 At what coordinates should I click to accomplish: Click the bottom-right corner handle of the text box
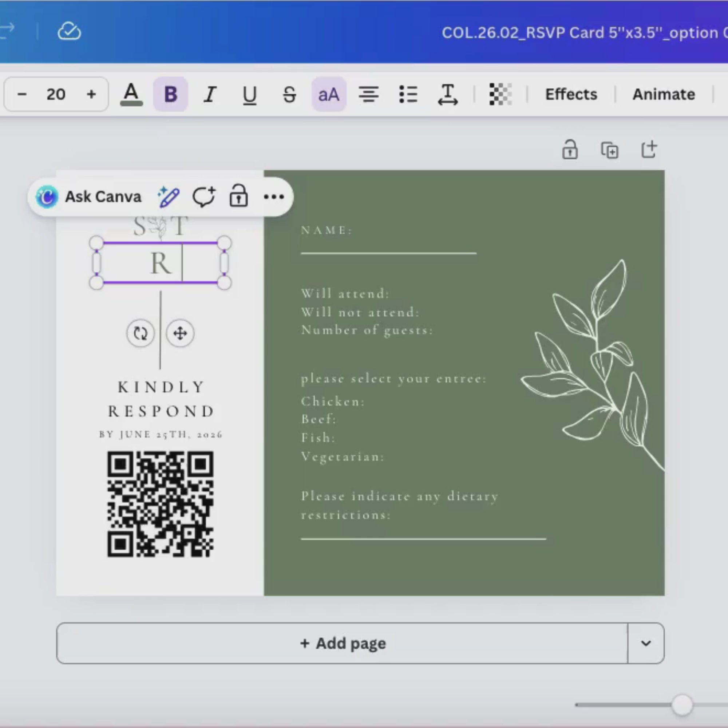[224, 282]
